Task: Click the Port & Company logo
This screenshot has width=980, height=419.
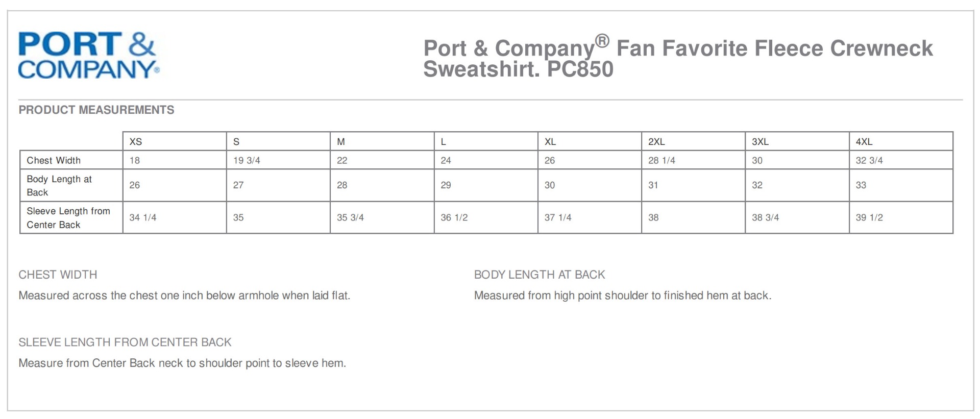Action: (88, 56)
